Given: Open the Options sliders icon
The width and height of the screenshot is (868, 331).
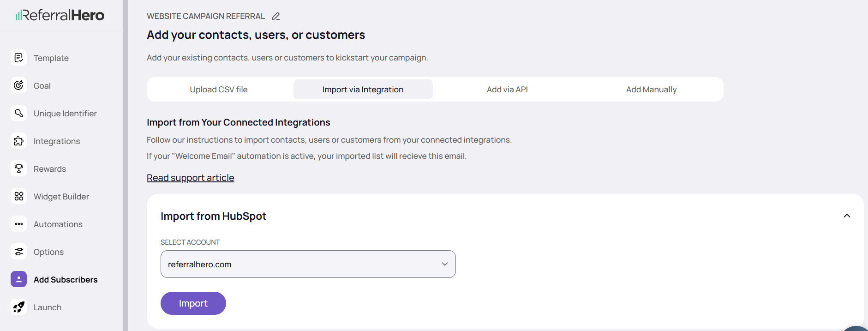Looking at the screenshot, I should 18,252.
